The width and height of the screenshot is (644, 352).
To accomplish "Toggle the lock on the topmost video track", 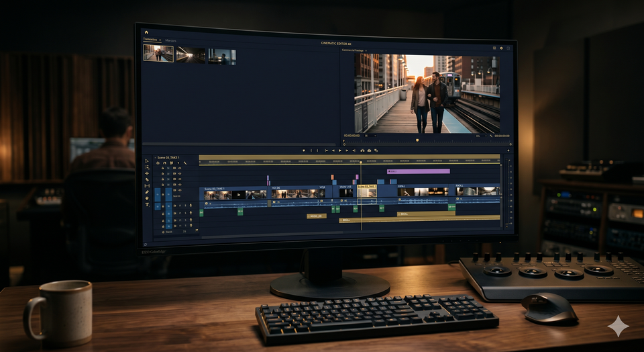I will 162,168.
